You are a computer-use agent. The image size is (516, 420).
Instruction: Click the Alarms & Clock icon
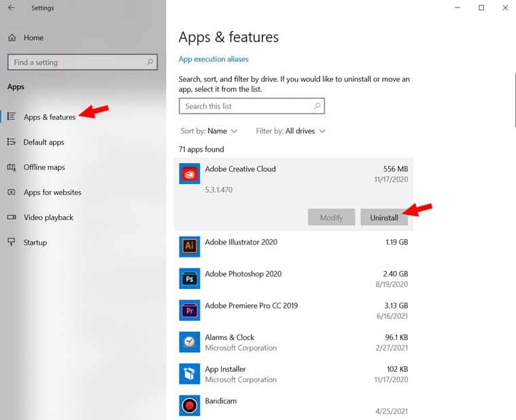(x=190, y=342)
